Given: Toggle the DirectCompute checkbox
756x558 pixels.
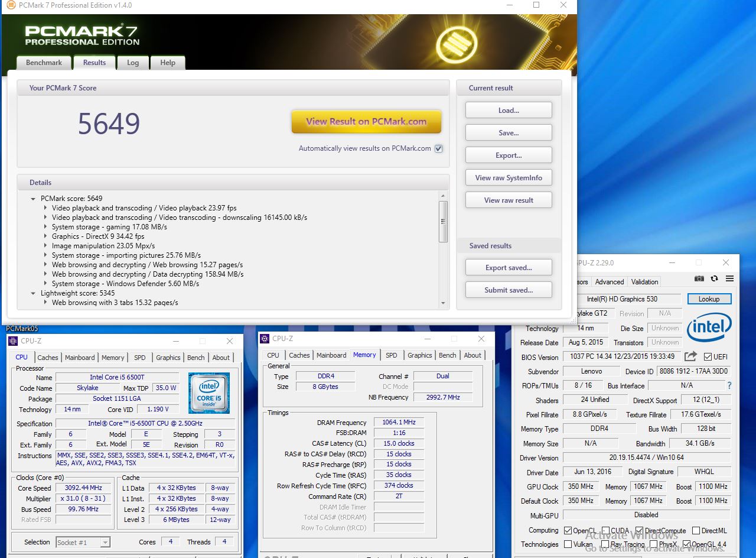Looking at the screenshot, I should click(639, 531).
